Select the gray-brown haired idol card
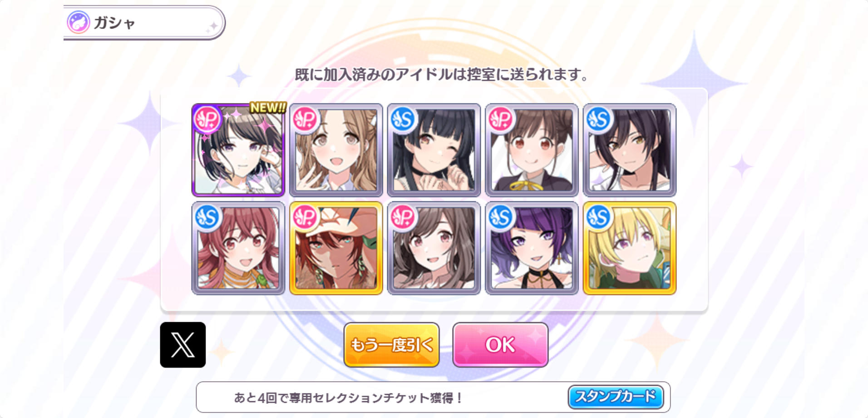Viewport: 868px width, 418px height. tap(434, 248)
